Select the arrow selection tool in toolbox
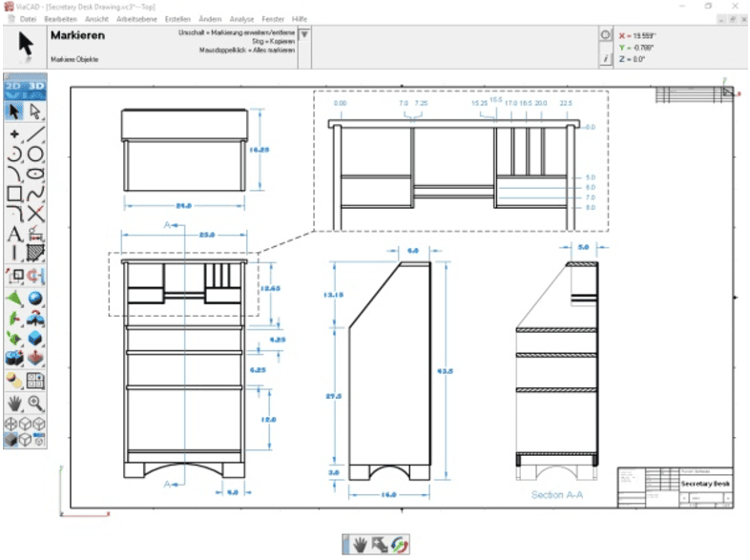The width and height of the screenshot is (750, 560). pyautogui.click(x=13, y=112)
